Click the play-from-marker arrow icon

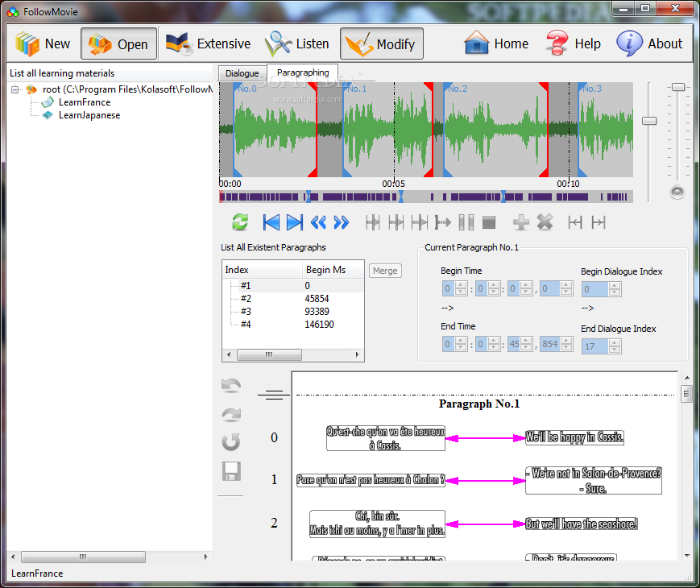coord(443,222)
